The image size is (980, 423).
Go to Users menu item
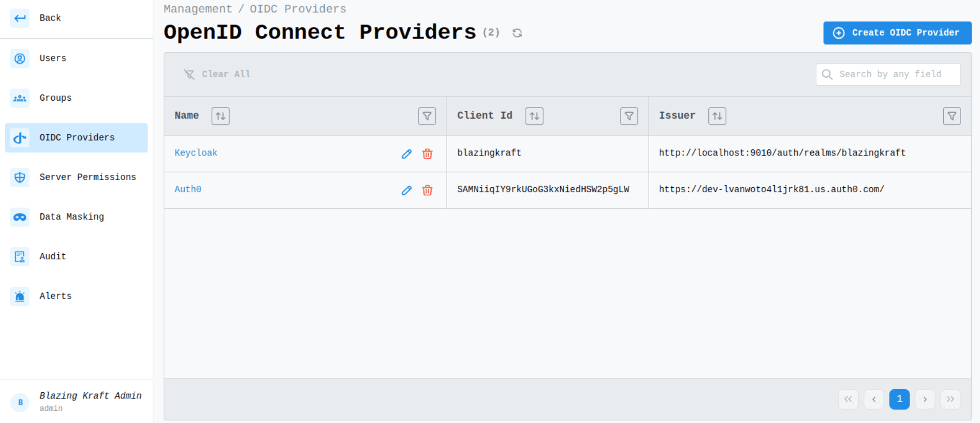tap(77, 58)
